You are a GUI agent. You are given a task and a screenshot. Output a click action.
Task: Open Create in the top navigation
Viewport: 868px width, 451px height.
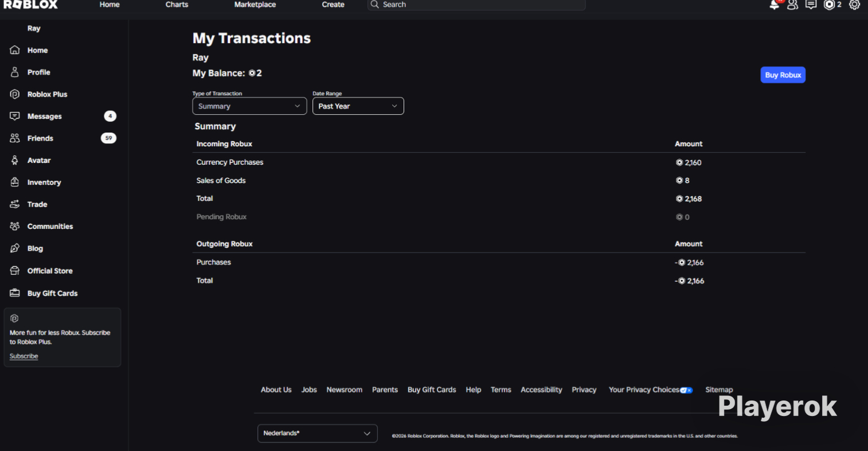333,5
